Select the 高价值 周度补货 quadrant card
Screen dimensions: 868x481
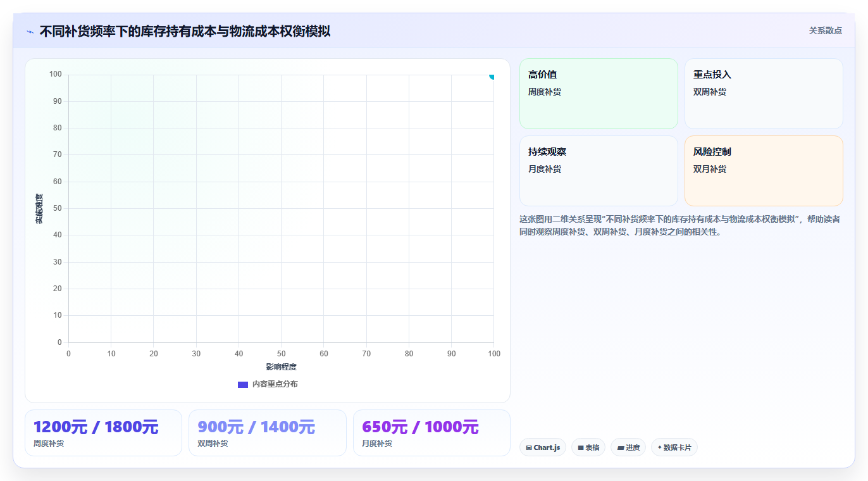[x=598, y=94]
